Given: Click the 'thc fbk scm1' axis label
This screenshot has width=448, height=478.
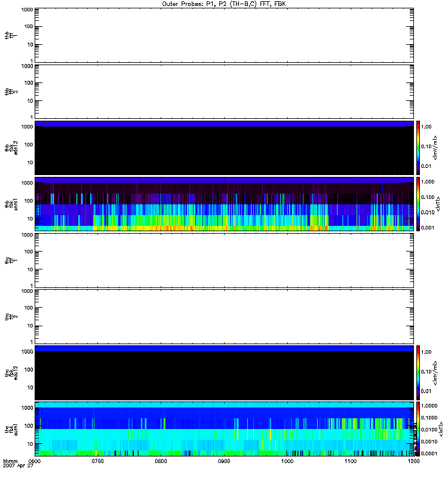Looking at the screenshot, I should [11, 428].
